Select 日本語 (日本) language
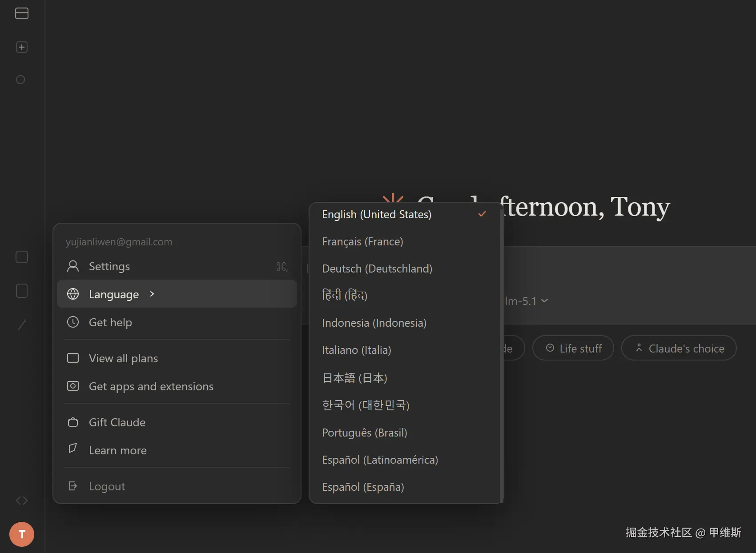 [x=404, y=378]
